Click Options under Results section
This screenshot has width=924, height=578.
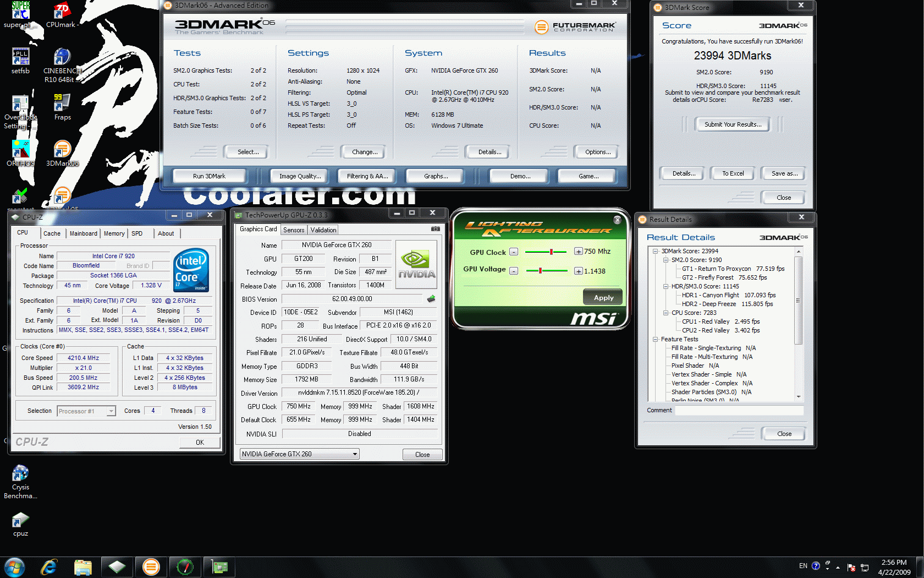click(598, 152)
